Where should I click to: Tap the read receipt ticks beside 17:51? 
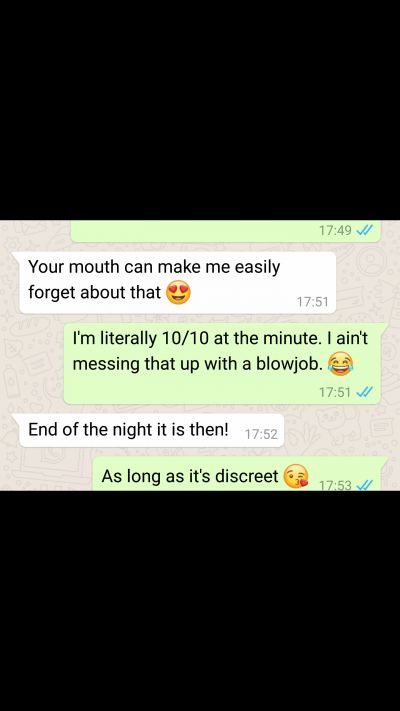click(365, 392)
